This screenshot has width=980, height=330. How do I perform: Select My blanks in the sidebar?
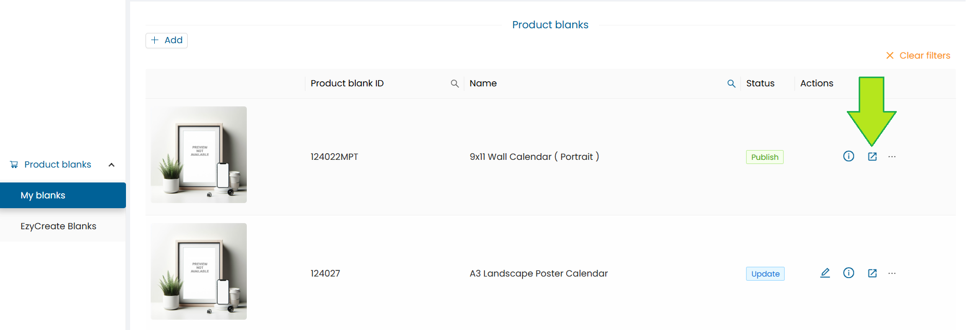(x=63, y=195)
